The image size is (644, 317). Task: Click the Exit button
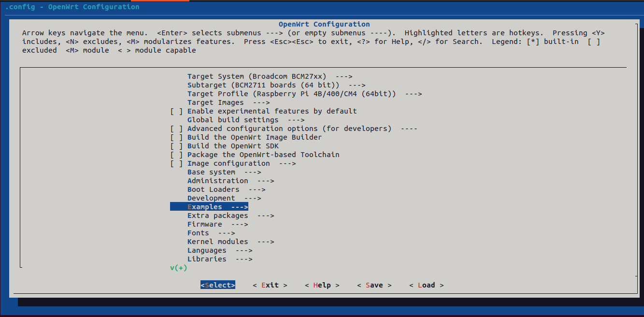pyautogui.click(x=270, y=285)
